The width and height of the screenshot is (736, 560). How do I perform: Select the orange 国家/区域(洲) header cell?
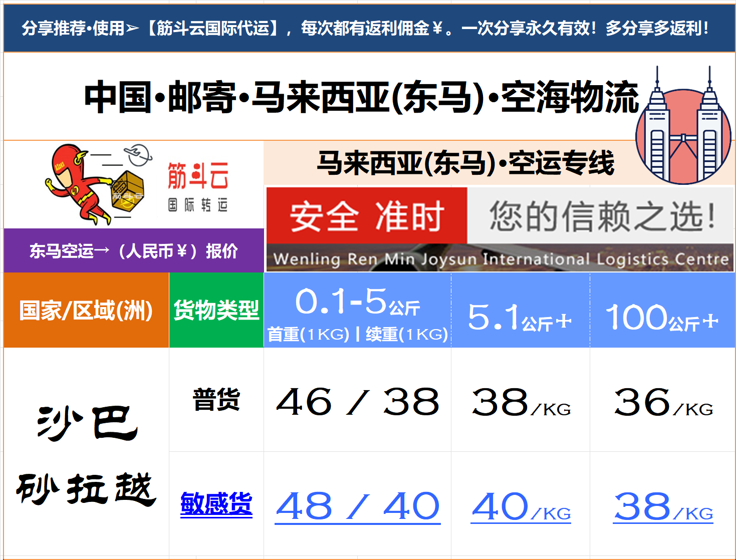(x=86, y=310)
